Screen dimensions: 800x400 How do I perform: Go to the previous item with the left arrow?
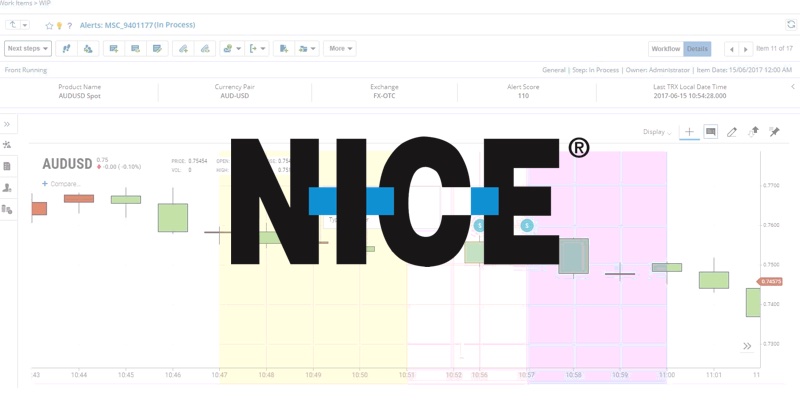point(731,48)
